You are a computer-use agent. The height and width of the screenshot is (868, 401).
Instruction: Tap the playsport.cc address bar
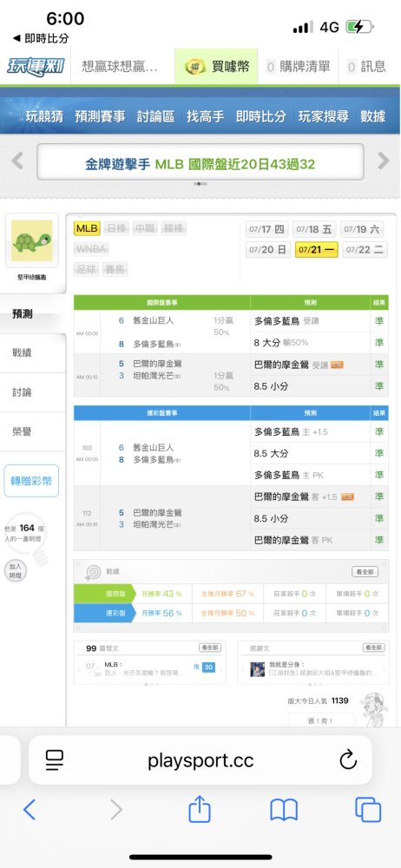point(200,760)
